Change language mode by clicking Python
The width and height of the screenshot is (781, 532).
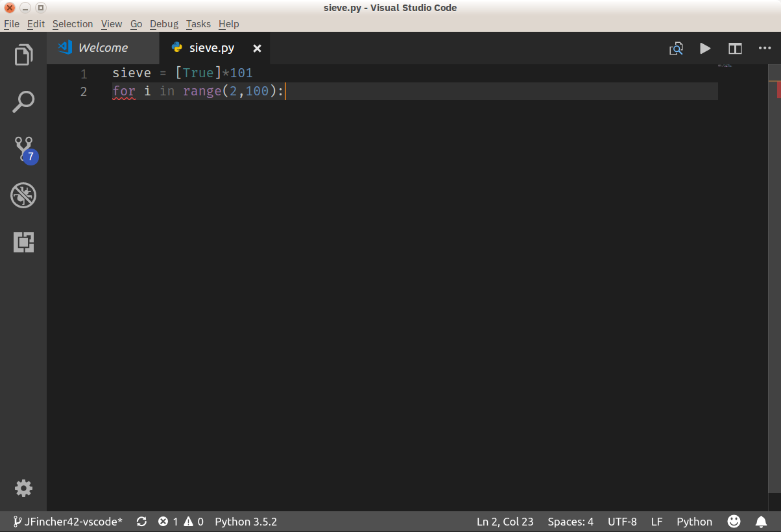pos(694,521)
